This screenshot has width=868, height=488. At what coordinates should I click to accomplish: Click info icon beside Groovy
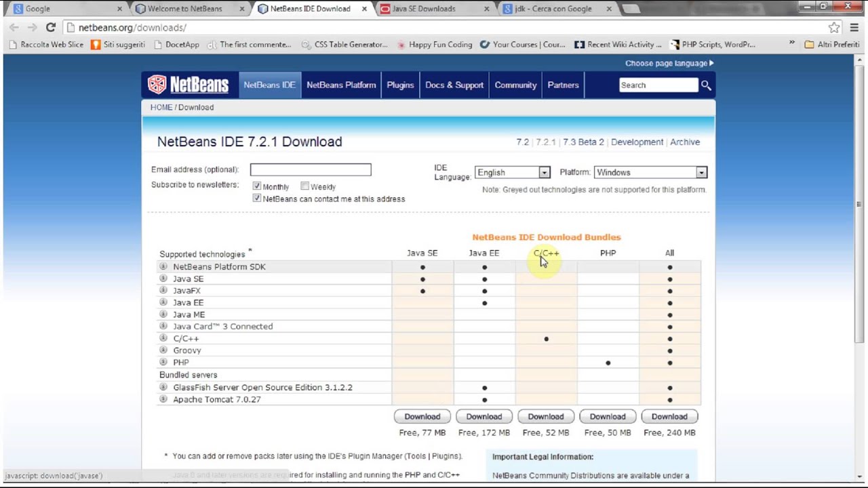click(163, 350)
